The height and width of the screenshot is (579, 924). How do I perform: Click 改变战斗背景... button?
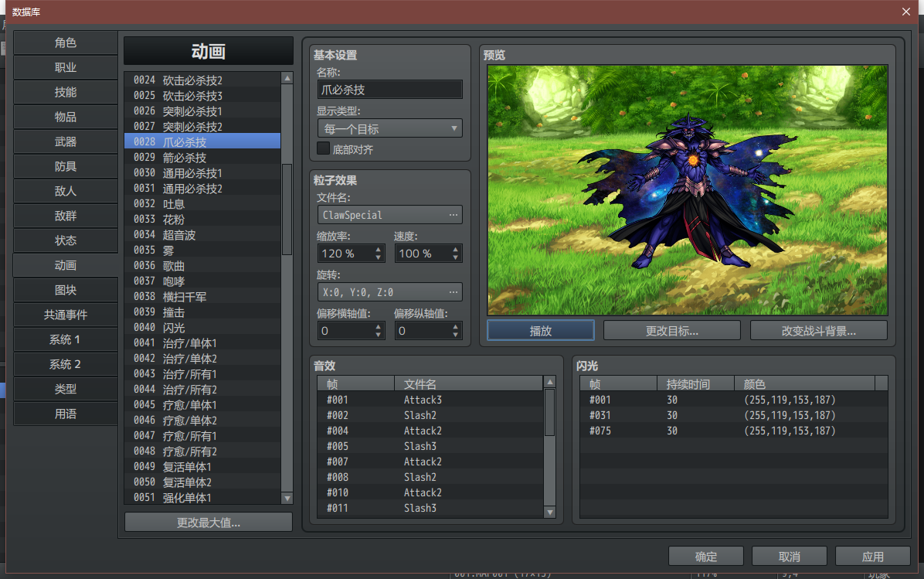[x=818, y=331]
